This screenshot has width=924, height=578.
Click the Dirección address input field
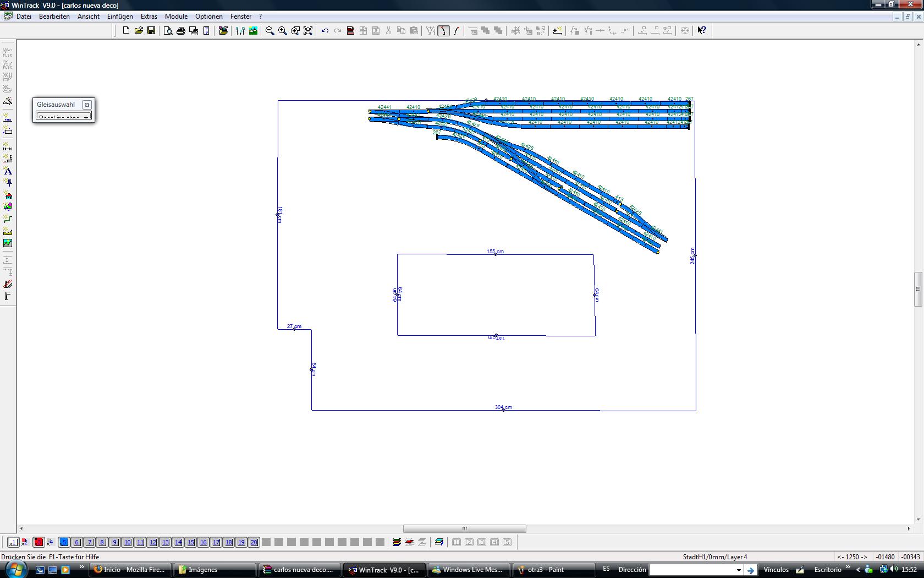[x=692, y=570]
